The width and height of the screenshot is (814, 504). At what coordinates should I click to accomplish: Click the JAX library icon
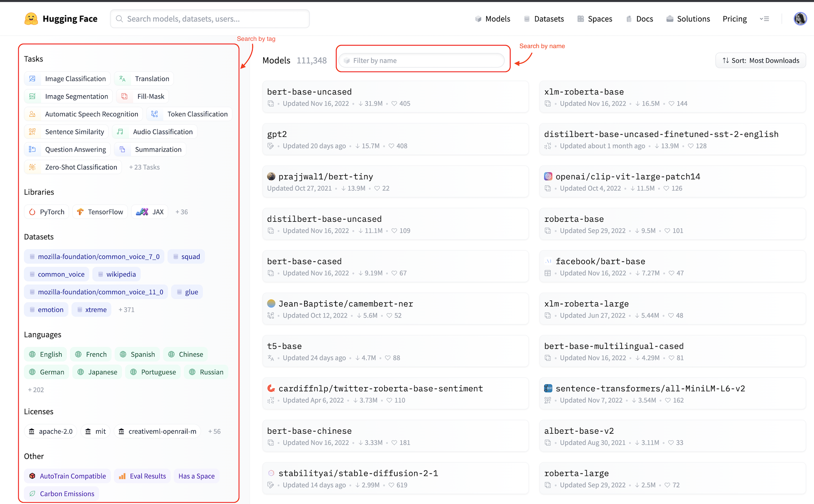[x=142, y=212]
